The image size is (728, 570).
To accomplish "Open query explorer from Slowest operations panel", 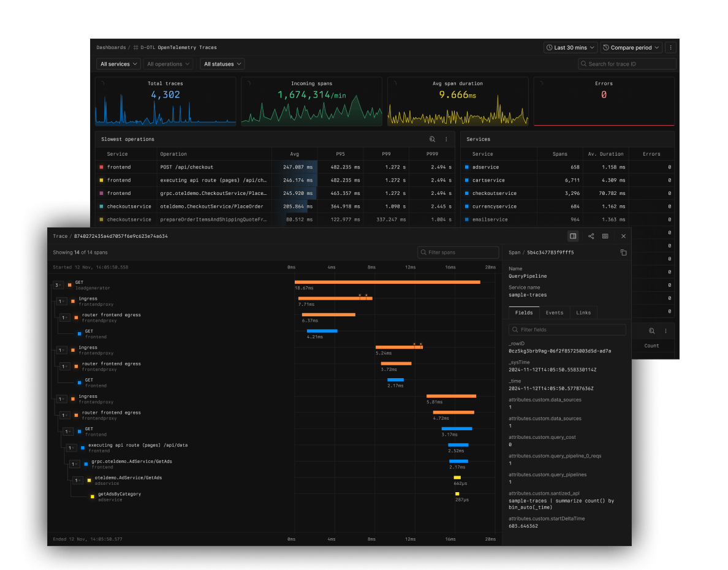I will pyautogui.click(x=432, y=139).
